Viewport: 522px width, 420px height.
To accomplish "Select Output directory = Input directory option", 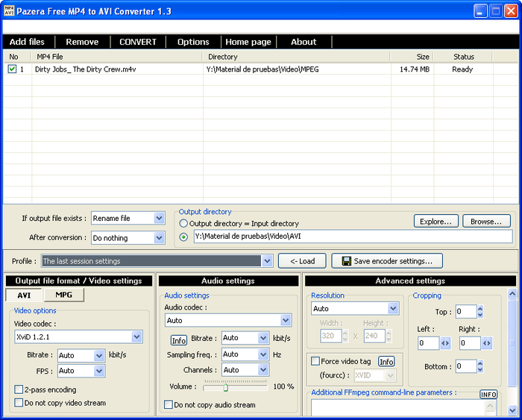I will [183, 223].
